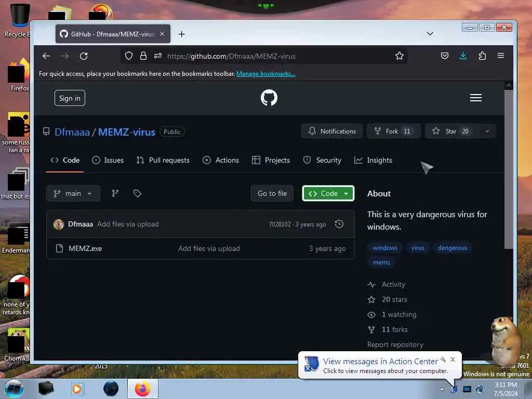Reload the GitHub page
The image size is (532, 399).
[84, 56]
